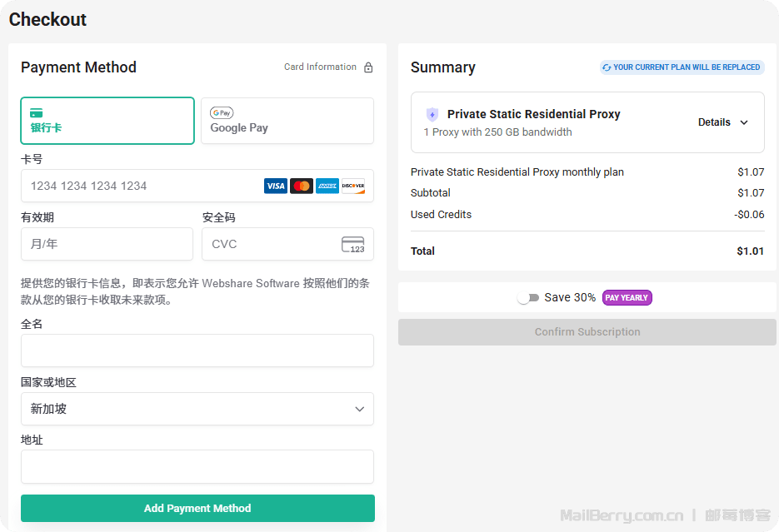Image resolution: width=779 pixels, height=532 pixels.
Task: Click the purple PAY YEARLY badge
Action: click(x=627, y=298)
